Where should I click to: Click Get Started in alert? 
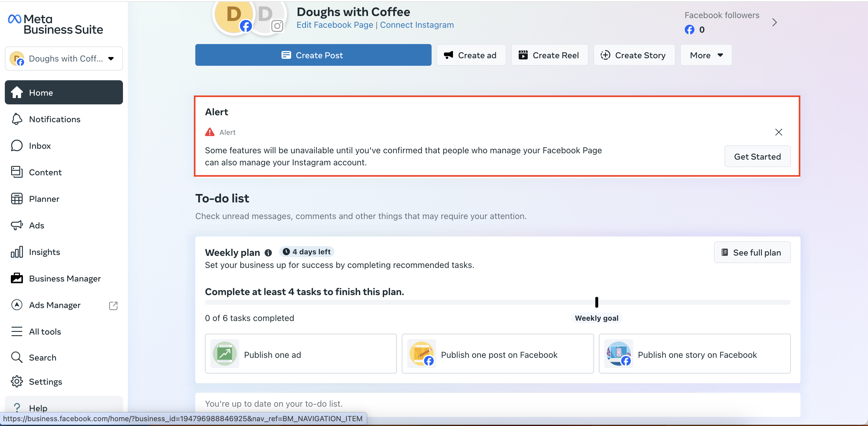click(x=757, y=157)
